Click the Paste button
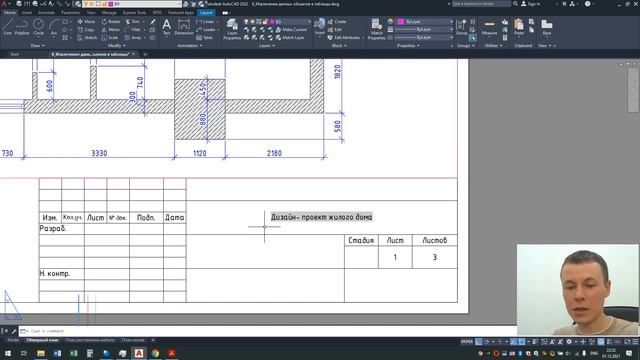Image resolution: width=640 pixels, height=360 pixels. [519, 27]
